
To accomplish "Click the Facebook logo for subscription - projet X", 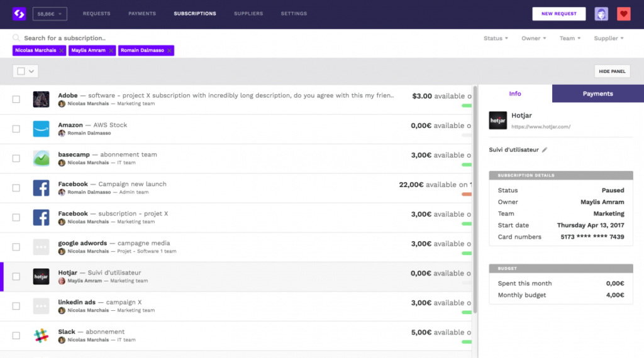I will click(x=41, y=217).
